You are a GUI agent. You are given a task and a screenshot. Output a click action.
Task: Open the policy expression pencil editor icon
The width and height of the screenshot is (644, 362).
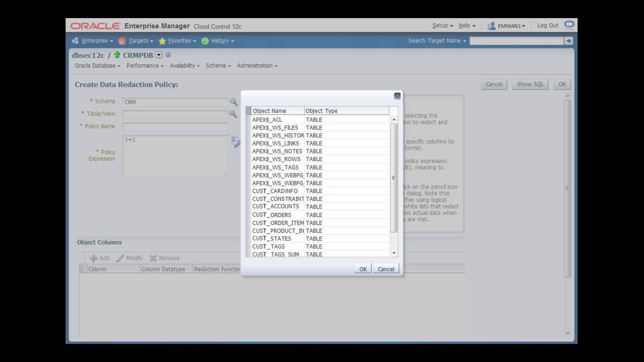(235, 142)
